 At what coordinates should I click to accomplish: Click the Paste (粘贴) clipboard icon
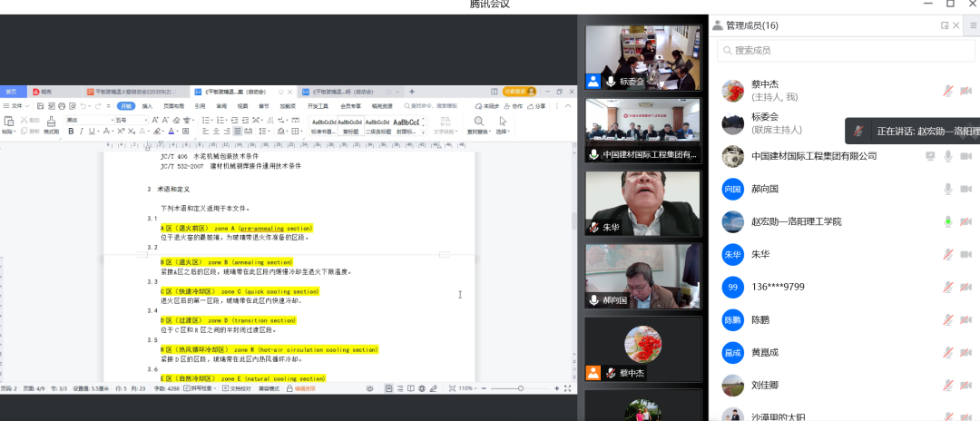pyautogui.click(x=8, y=124)
